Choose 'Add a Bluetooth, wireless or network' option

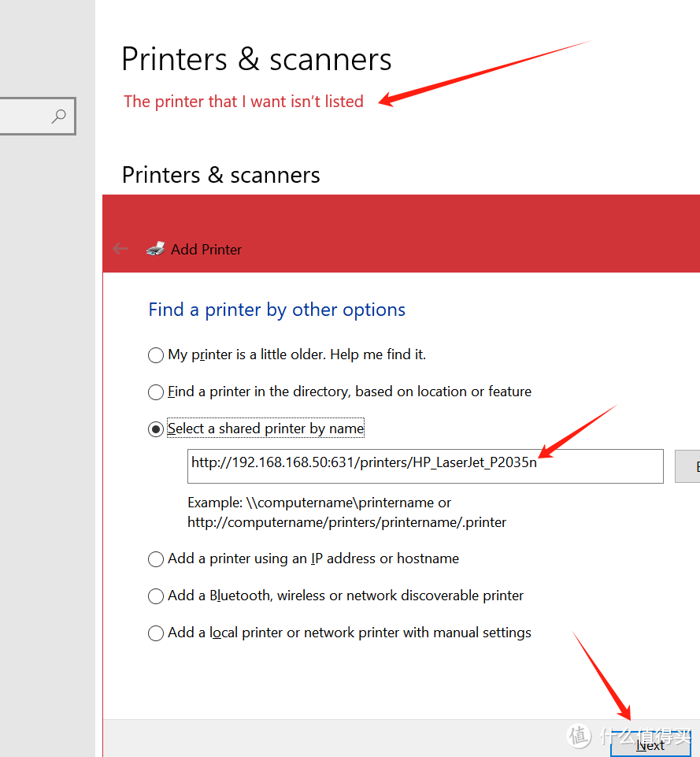click(x=156, y=596)
